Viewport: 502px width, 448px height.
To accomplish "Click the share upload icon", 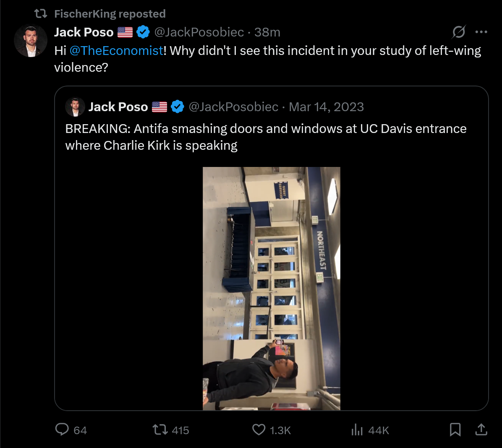I will (x=481, y=430).
